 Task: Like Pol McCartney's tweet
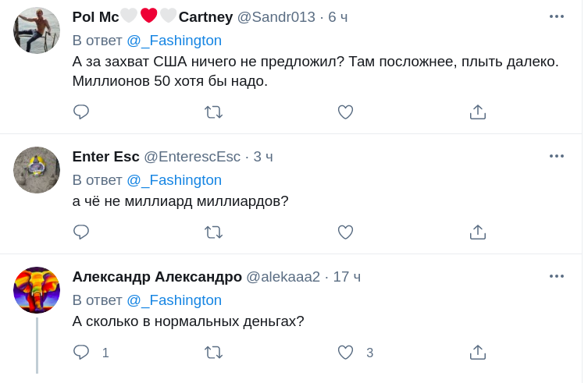[345, 112]
